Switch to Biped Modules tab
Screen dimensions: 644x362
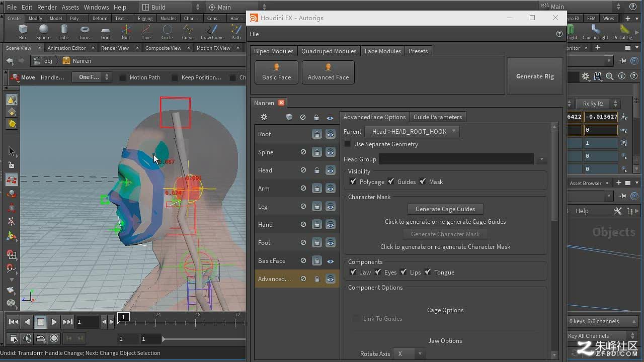click(x=274, y=51)
